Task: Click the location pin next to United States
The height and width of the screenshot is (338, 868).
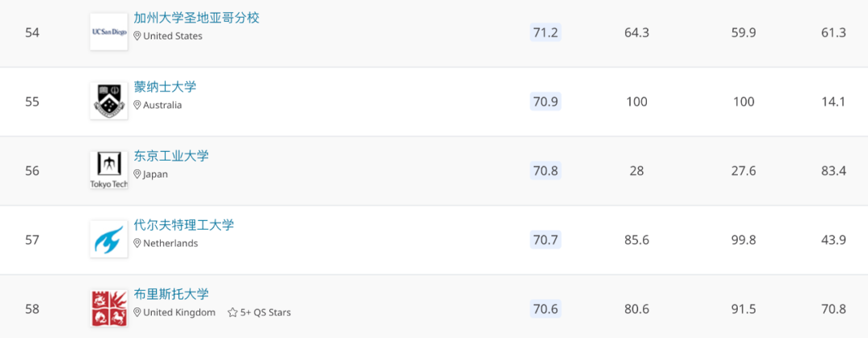Action: pos(137,36)
